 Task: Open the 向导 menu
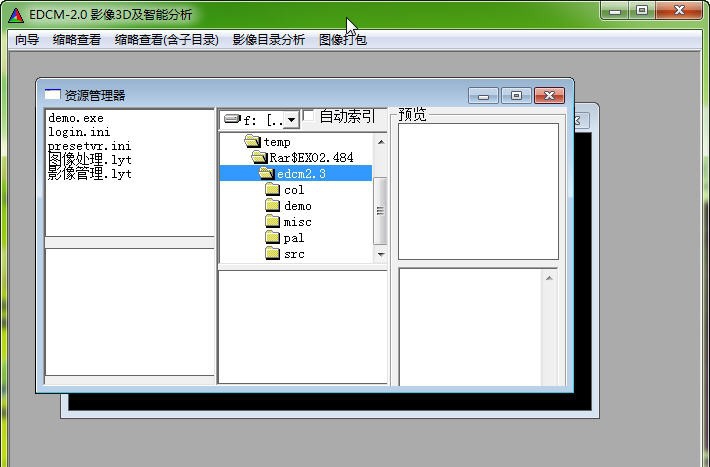[x=27, y=40]
